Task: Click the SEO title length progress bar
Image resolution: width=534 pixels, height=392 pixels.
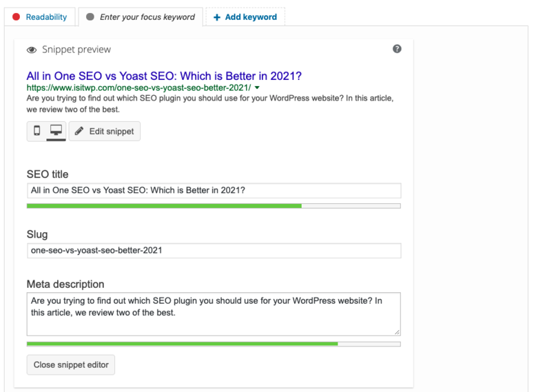Action: point(214,206)
